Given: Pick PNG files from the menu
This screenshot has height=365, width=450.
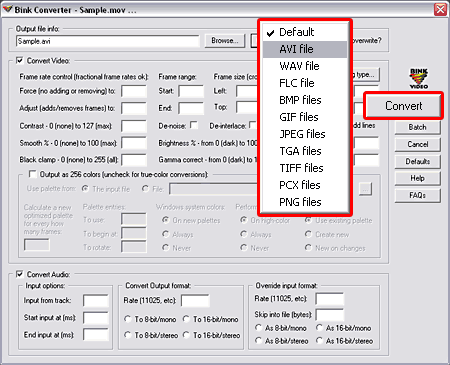Looking at the screenshot, I should (x=305, y=202).
